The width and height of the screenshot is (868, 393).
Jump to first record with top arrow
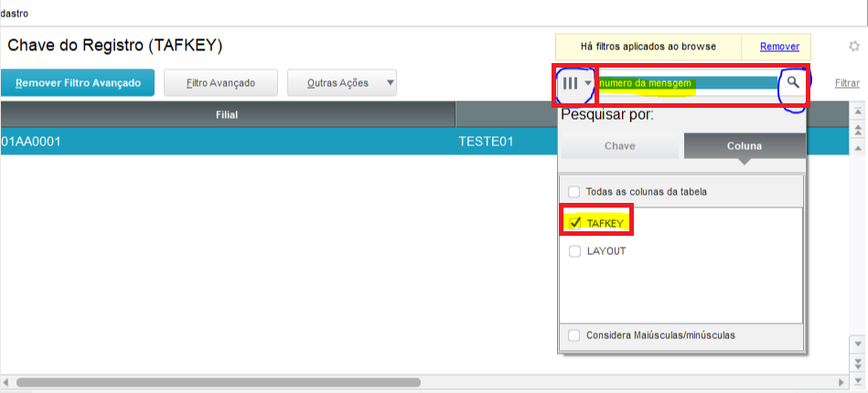[x=858, y=112]
